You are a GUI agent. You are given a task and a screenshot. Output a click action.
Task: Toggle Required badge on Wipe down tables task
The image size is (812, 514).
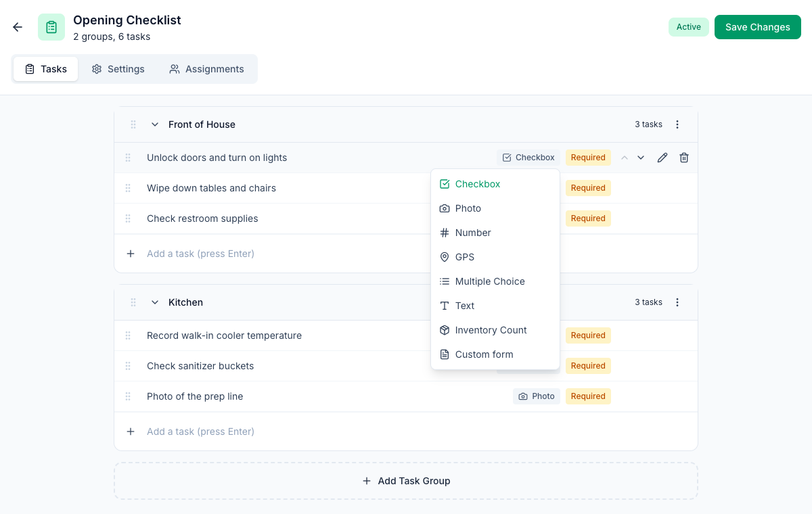point(588,188)
